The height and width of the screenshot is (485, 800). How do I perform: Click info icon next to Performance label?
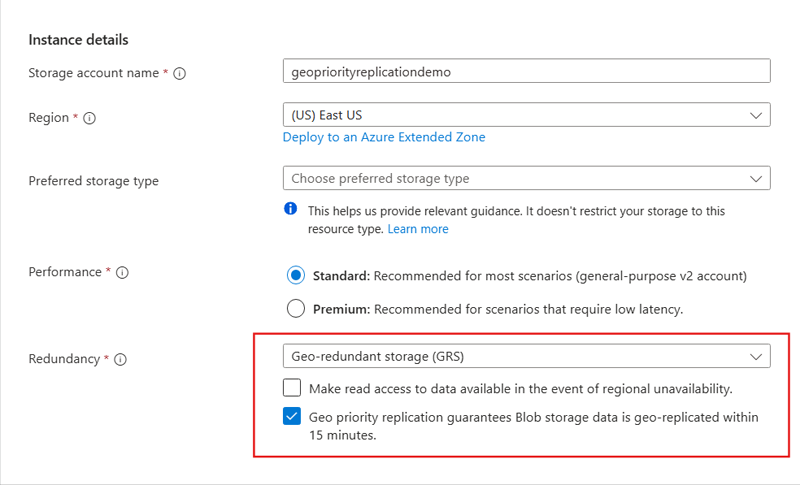[x=122, y=273]
